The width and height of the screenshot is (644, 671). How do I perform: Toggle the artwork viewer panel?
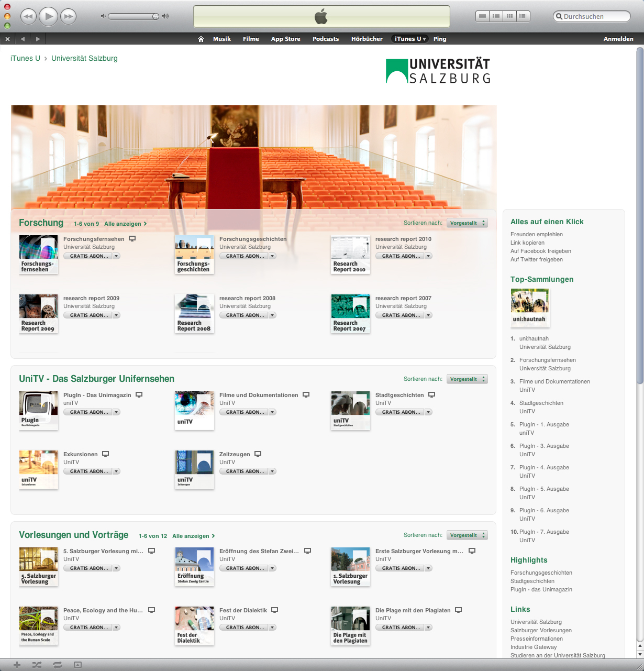77,665
